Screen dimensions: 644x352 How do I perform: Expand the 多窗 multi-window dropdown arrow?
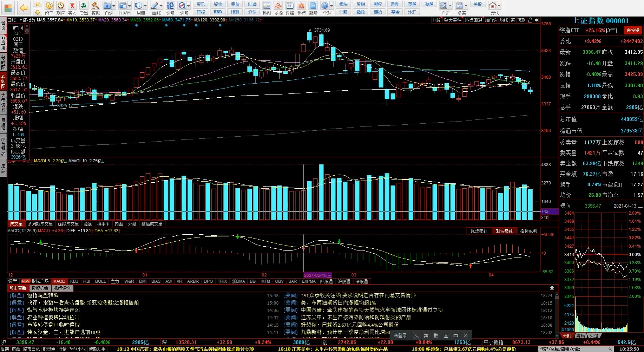[x=466, y=6]
